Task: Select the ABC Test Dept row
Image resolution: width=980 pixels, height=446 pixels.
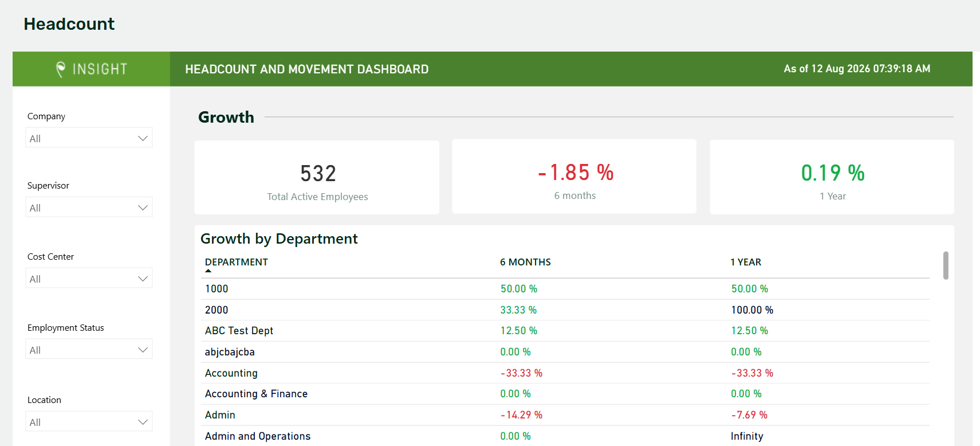Action: (x=565, y=331)
